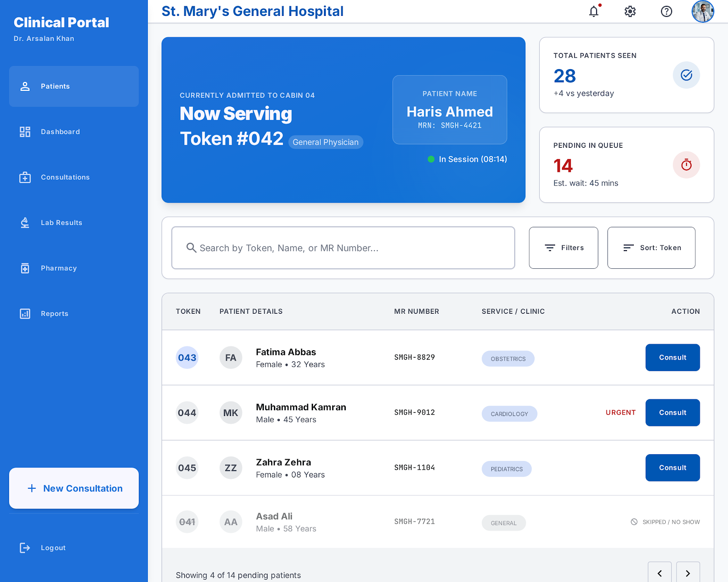728x582 pixels.
Task: Go to previous page chevron
Action: (x=660, y=573)
